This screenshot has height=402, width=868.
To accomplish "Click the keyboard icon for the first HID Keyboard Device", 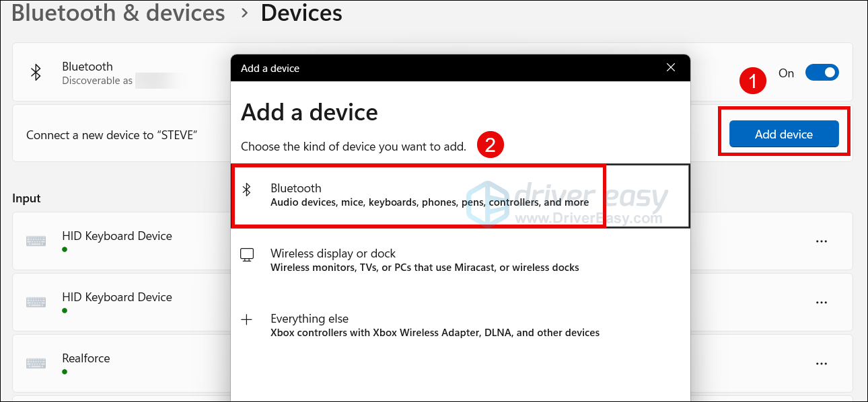I will tap(36, 241).
